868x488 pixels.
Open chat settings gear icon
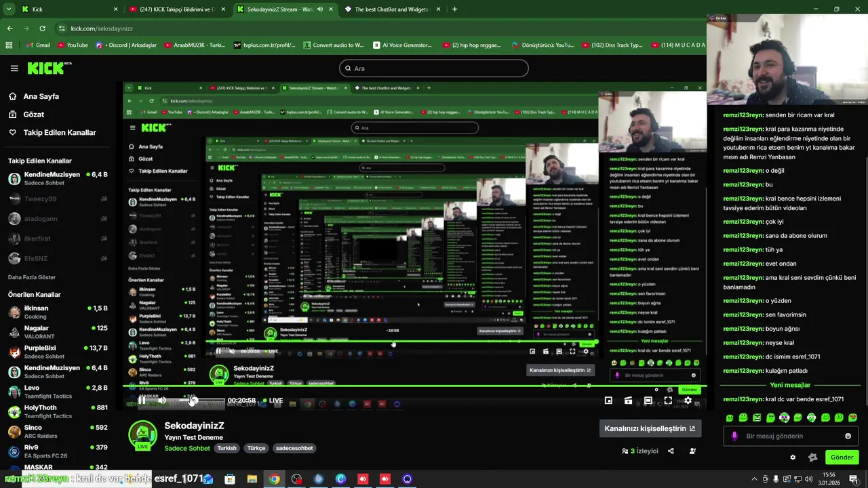tap(793, 457)
